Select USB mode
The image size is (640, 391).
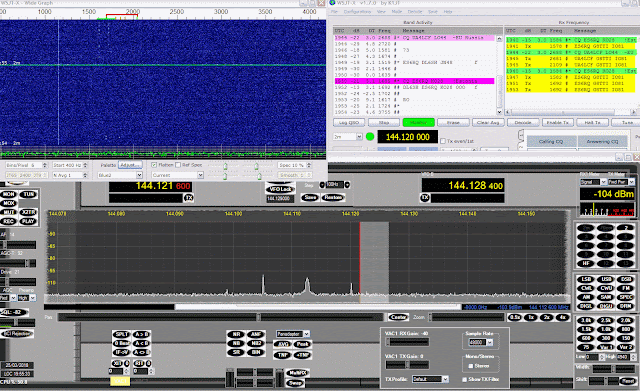[x=606, y=279]
